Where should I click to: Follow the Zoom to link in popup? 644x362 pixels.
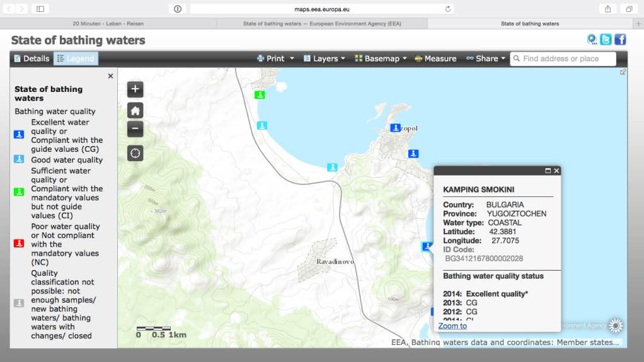pos(452,326)
